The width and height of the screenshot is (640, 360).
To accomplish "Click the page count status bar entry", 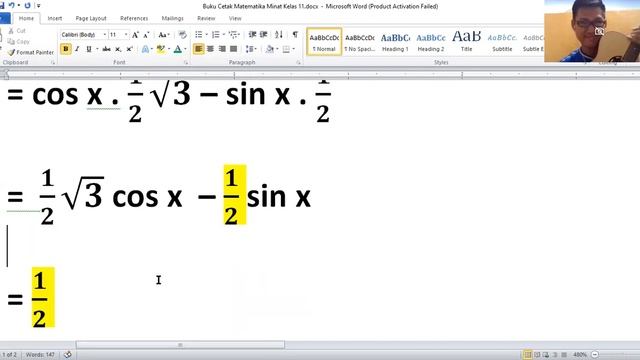I will tap(9, 355).
